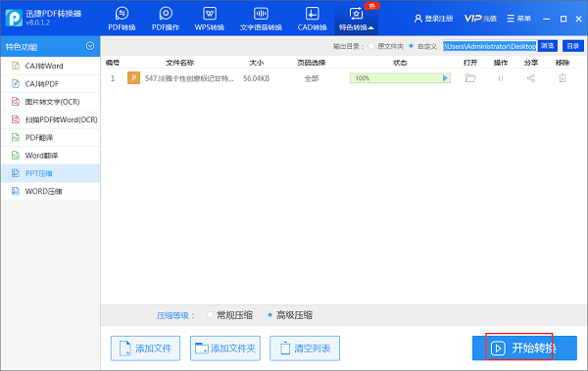This screenshot has height=371, width=588.
Task: Click the 清空列表 button
Action: 305,348
